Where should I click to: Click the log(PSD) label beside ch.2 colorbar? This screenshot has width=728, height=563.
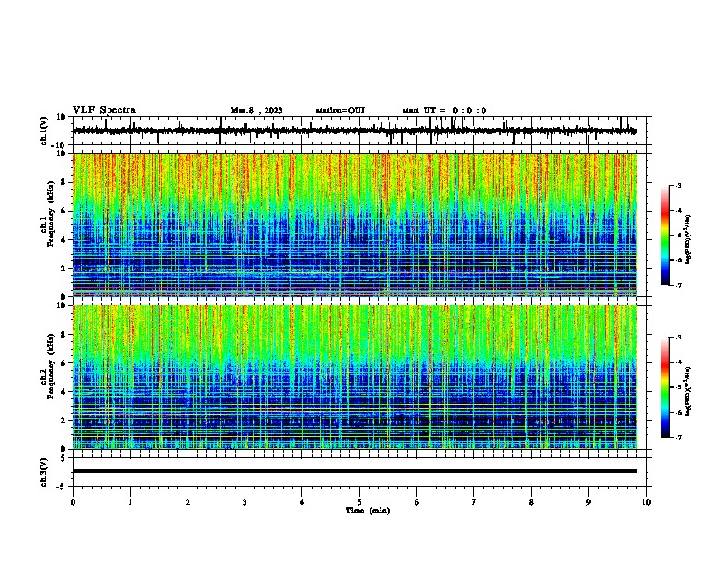point(688,391)
